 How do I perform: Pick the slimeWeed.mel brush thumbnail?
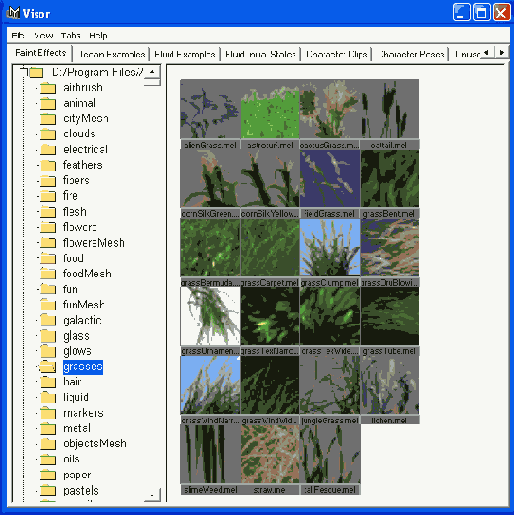(x=210, y=454)
